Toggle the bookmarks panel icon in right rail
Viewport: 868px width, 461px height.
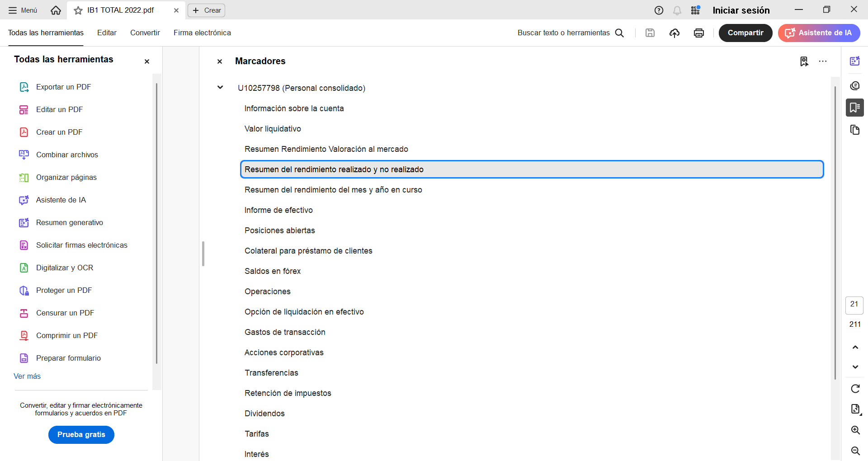pyautogui.click(x=855, y=108)
